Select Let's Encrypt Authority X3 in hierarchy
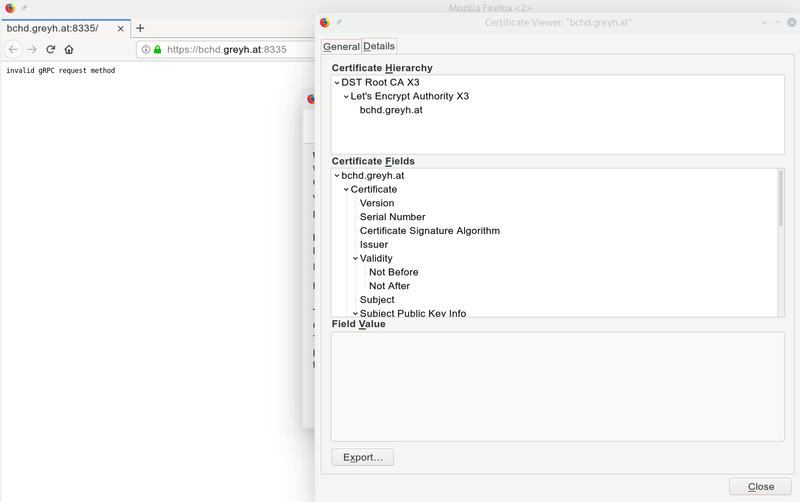This screenshot has width=800, height=502. point(409,96)
